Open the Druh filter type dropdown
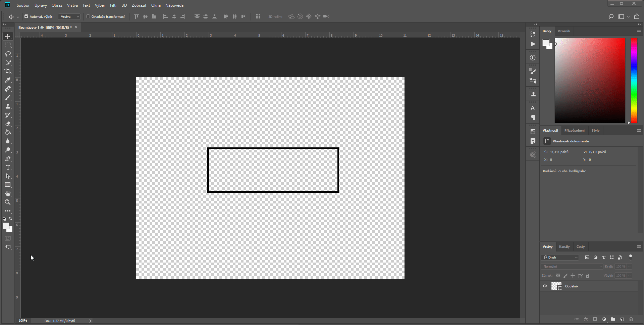Image resolution: width=644 pixels, height=325 pixels. [560, 258]
